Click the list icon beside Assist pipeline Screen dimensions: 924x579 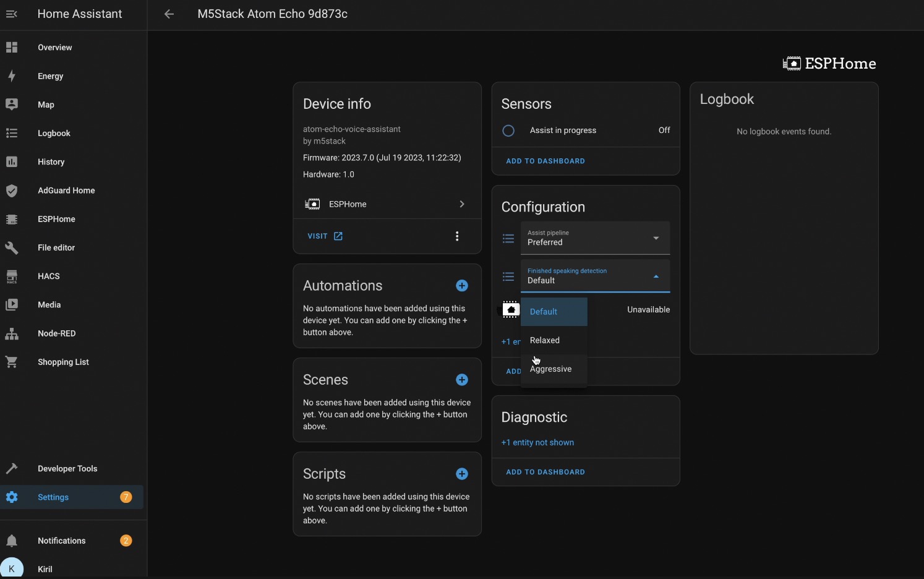(508, 238)
